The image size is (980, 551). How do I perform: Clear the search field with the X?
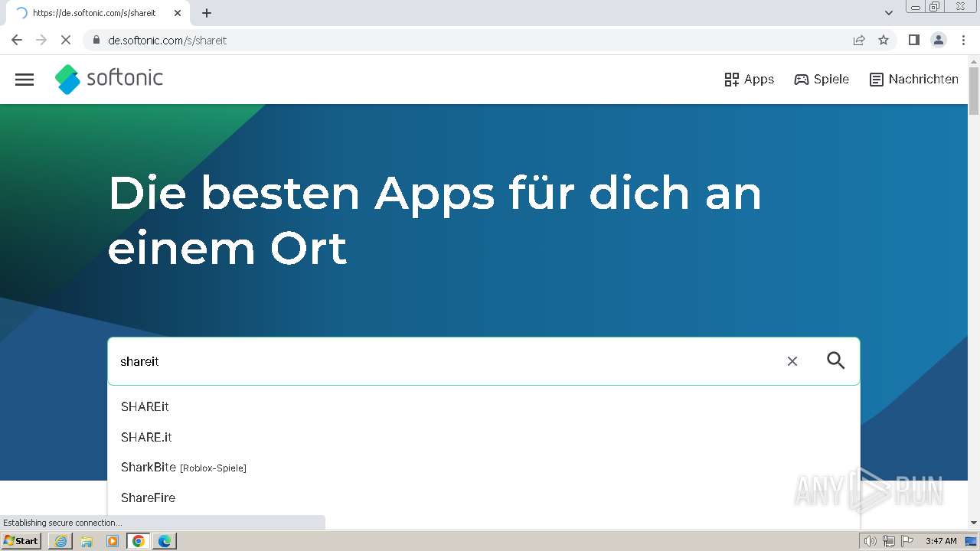(792, 361)
